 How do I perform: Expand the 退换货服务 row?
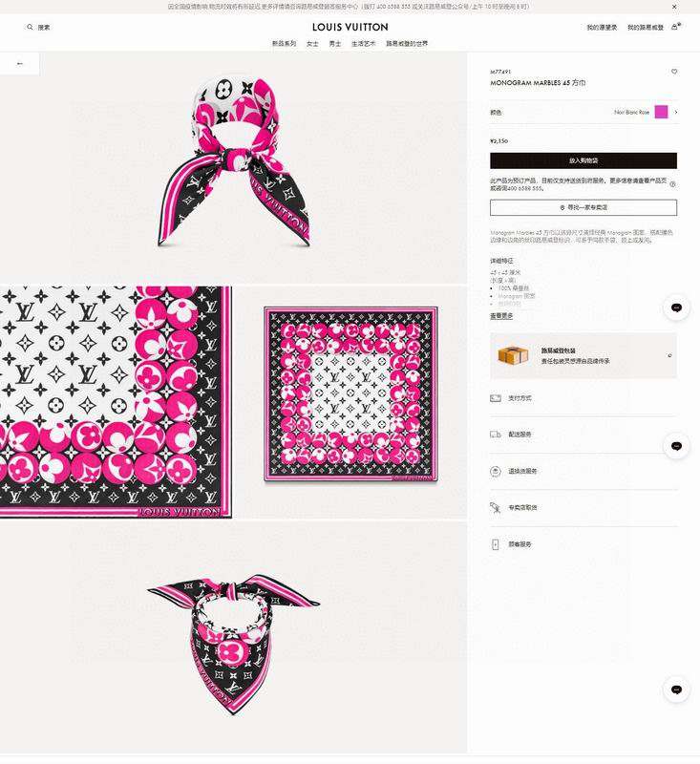583,471
